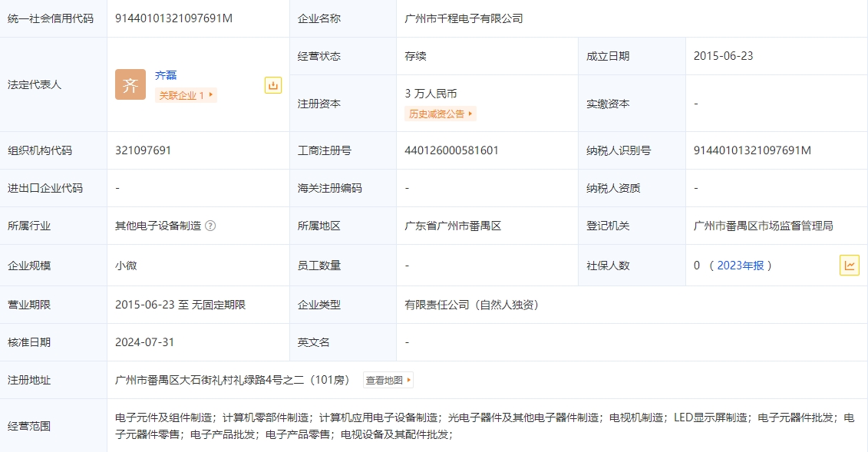Open the social insurance trend chart icon

point(849,265)
